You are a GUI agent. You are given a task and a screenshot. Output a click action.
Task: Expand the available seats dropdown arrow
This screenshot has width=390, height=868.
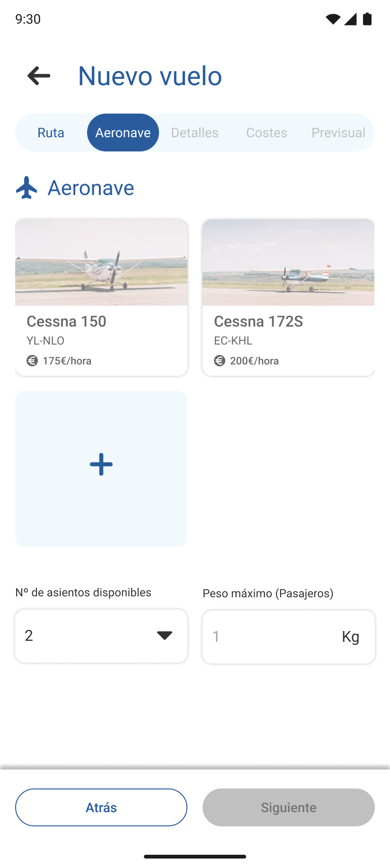164,636
